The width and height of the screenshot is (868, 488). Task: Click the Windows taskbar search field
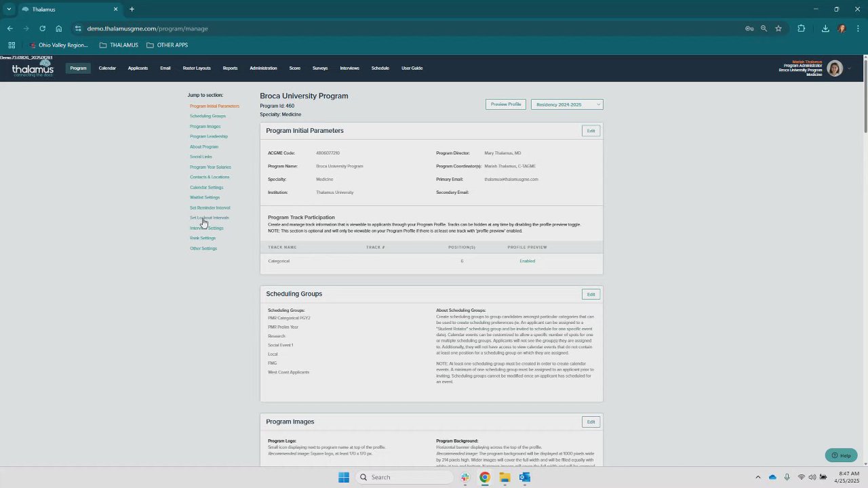point(405,477)
